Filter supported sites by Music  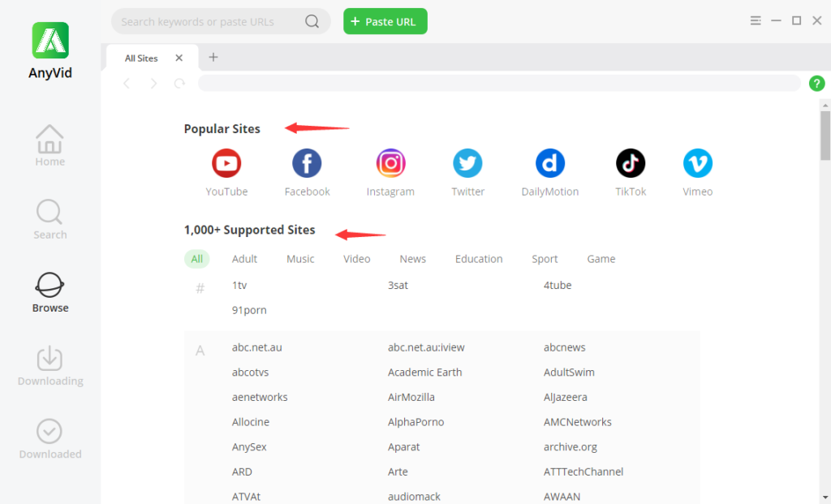tap(300, 259)
